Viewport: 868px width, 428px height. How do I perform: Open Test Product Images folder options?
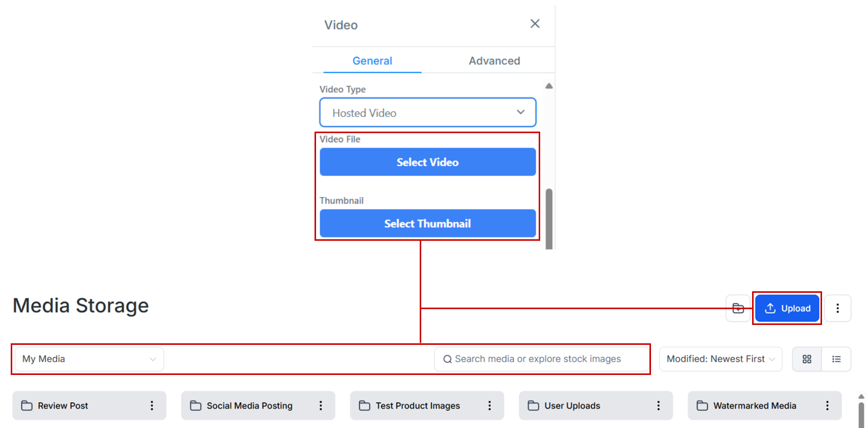(490, 406)
